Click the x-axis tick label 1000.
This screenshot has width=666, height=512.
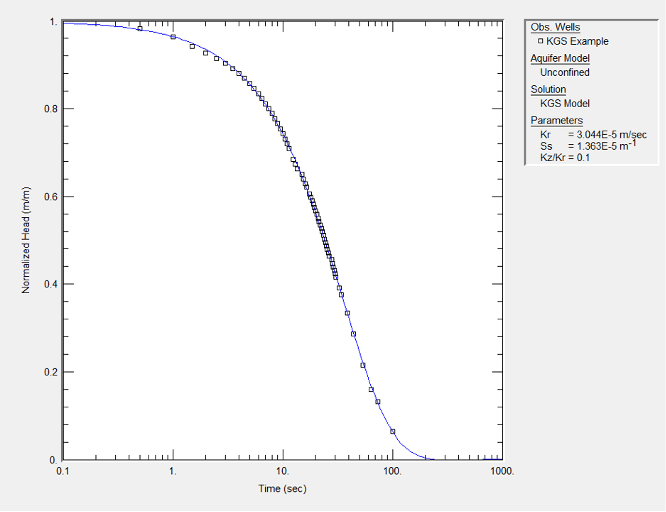pyautogui.click(x=502, y=470)
